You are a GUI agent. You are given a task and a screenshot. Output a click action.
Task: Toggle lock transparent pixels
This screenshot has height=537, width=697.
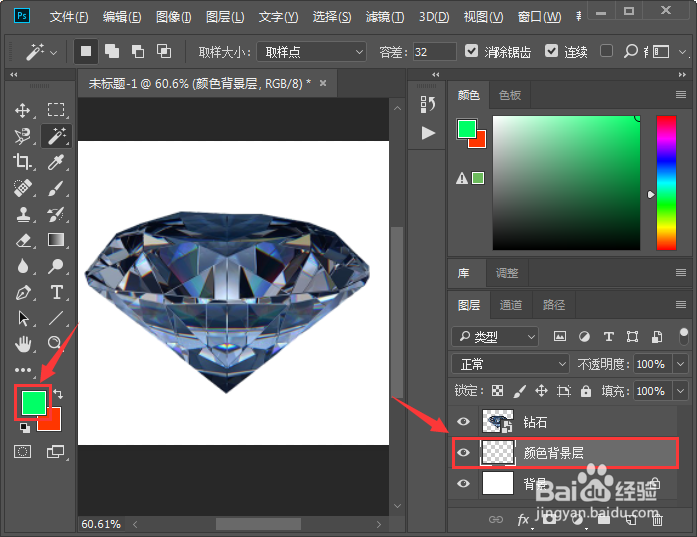click(497, 391)
